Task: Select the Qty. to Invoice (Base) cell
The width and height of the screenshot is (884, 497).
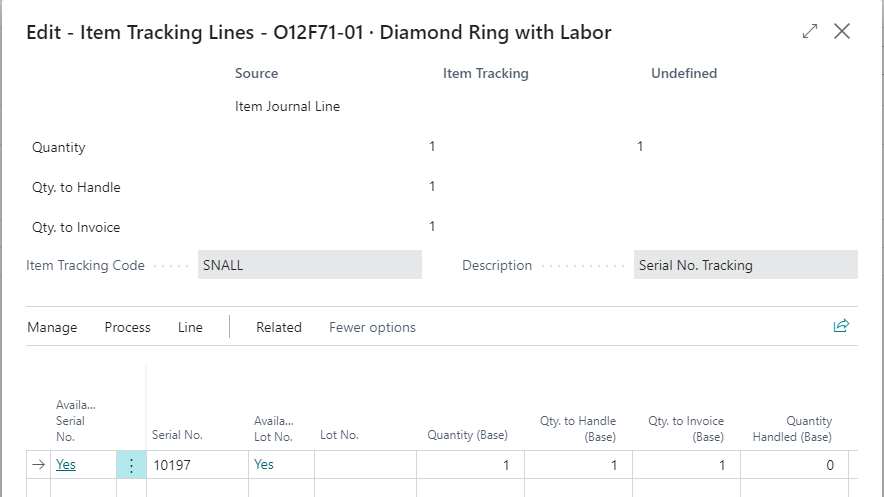Action: (686, 465)
